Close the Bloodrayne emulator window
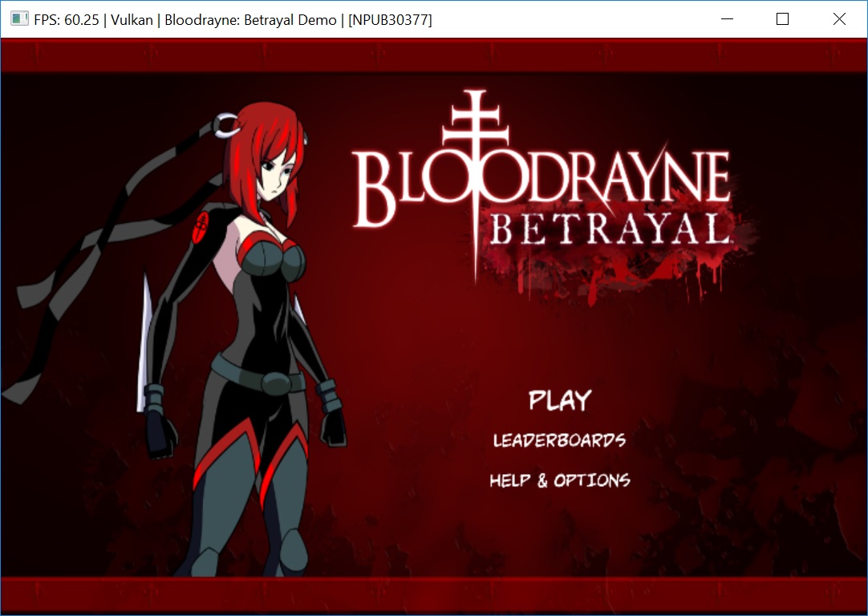 tap(839, 19)
